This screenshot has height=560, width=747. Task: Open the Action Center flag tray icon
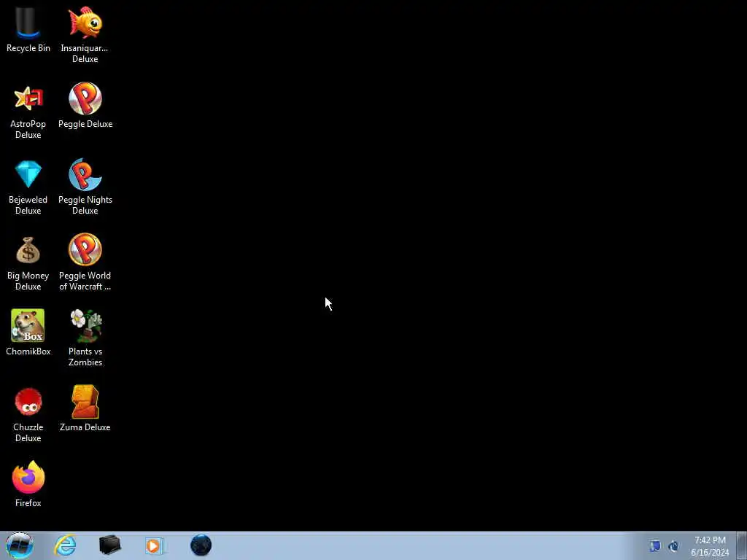pos(656,546)
